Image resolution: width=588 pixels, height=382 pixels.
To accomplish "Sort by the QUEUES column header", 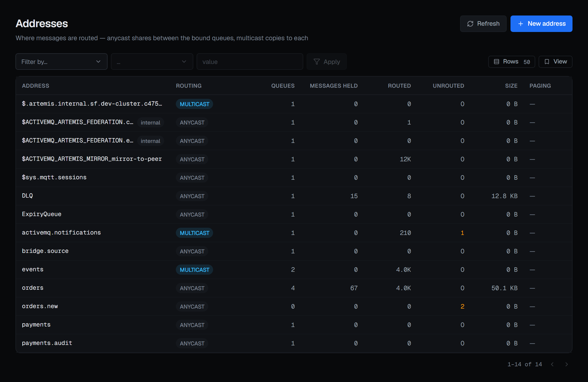I will pos(283,86).
